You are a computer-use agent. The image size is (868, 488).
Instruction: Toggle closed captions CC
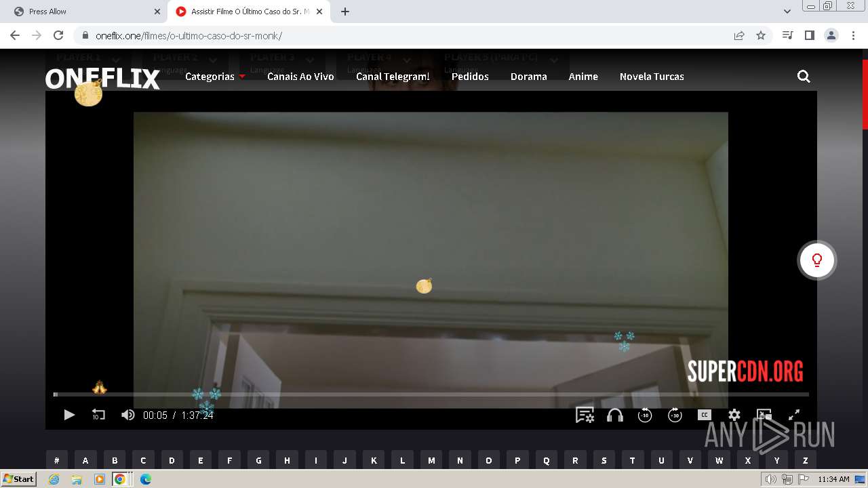point(705,415)
